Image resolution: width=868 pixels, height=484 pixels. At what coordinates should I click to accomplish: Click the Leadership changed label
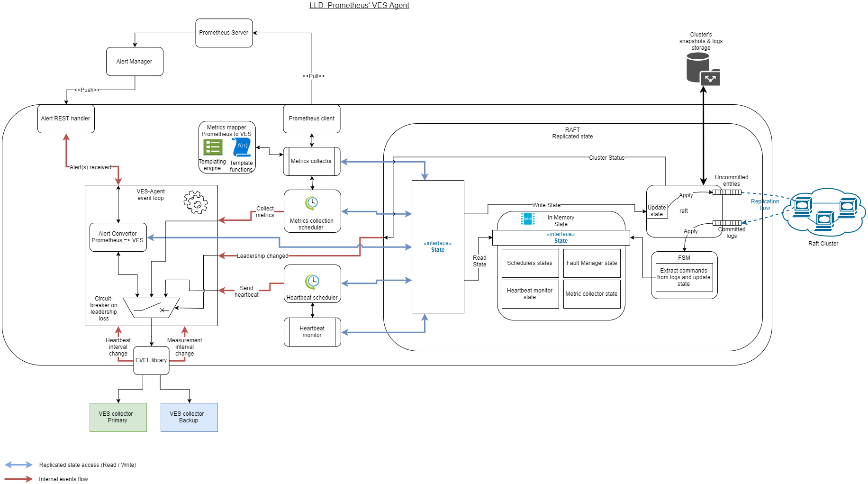262,256
